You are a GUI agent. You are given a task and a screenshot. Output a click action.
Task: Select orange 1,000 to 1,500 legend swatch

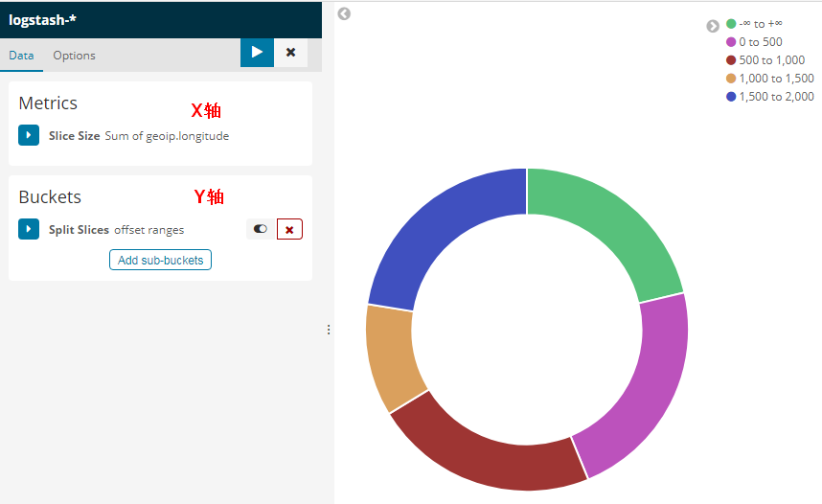pos(731,79)
